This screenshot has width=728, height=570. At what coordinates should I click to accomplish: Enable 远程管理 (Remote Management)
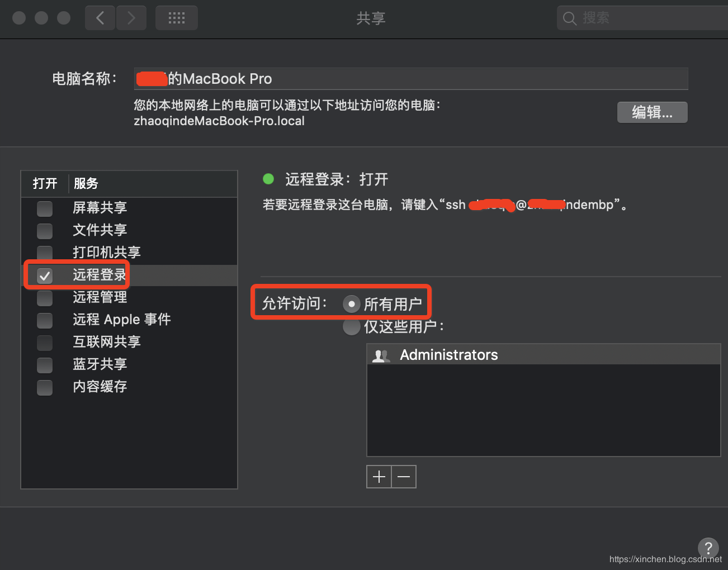click(x=44, y=298)
